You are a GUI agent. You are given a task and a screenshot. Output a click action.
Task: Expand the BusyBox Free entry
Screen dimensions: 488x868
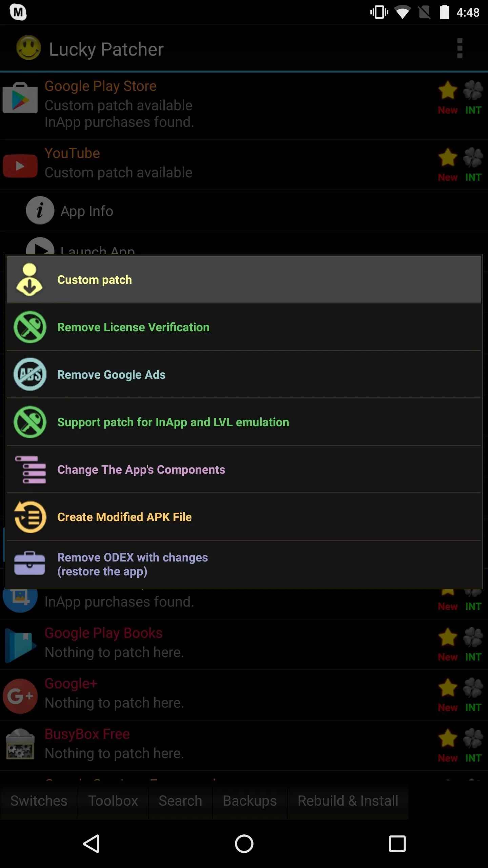click(244, 745)
